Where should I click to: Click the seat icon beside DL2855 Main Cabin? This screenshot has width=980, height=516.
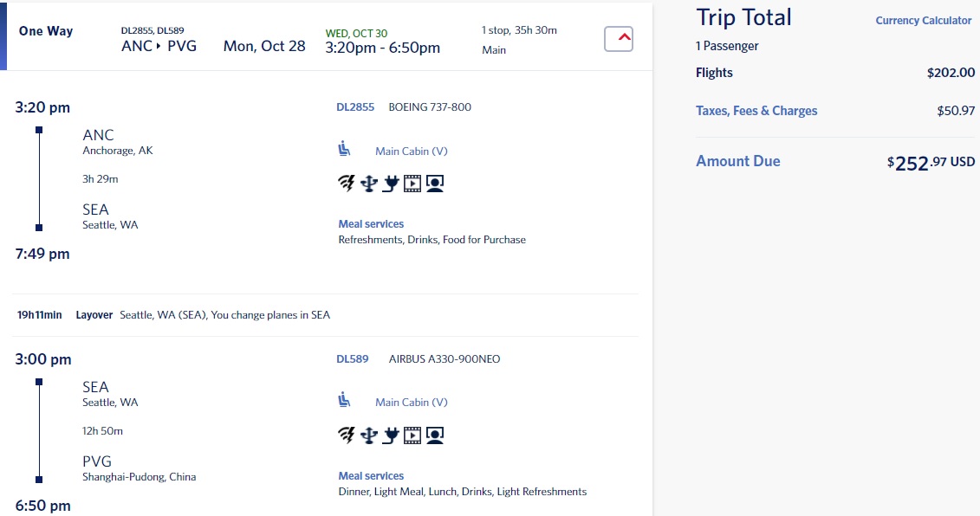pyautogui.click(x=344, y=149)
